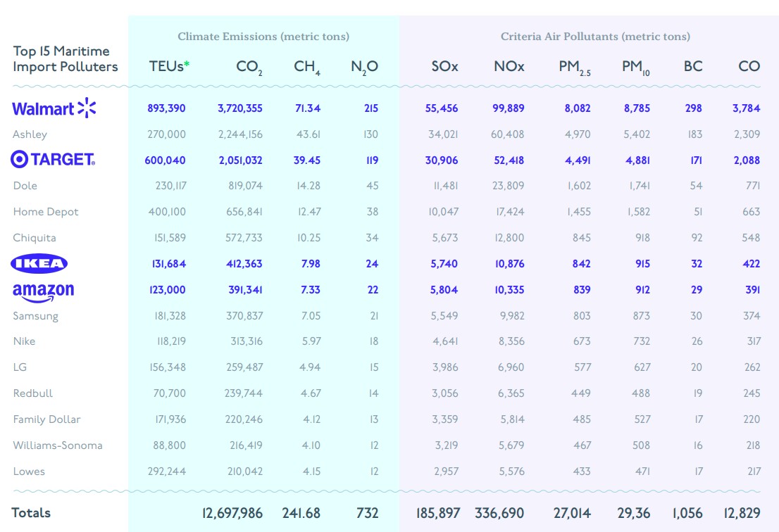Image resolution: width=779 pixels, height=532 pixels.
Task: Click the SOx column header
Action: click(x=444, y=66)
